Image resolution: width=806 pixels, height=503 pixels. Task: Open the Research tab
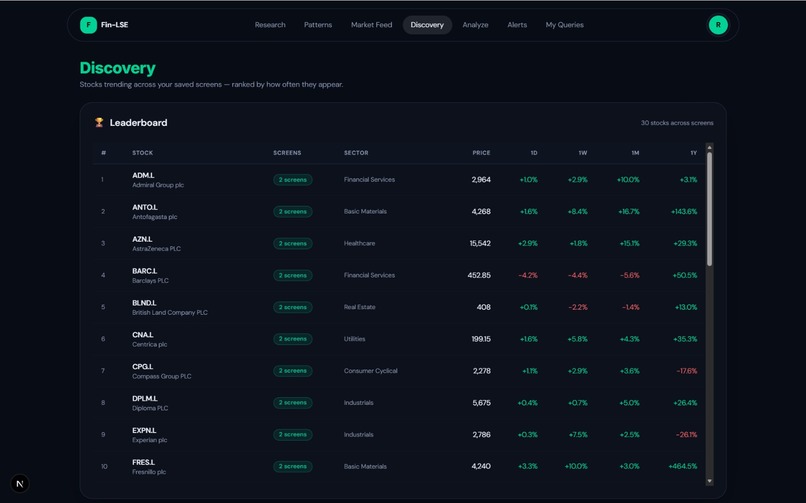tap(270, 25)
